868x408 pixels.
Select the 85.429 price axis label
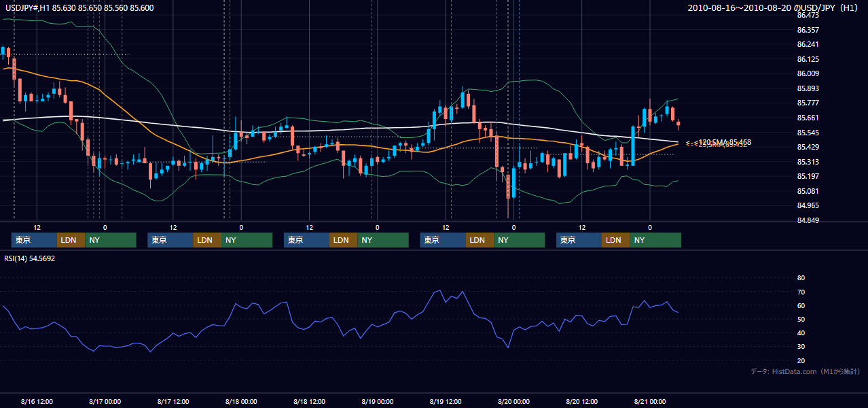point(808,147)
